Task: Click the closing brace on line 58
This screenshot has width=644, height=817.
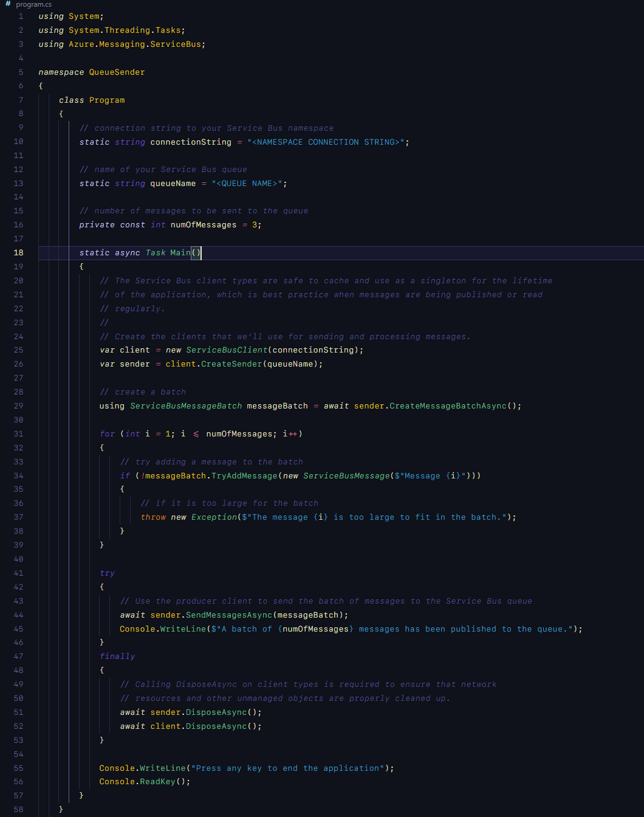Action: click(61, 809)
